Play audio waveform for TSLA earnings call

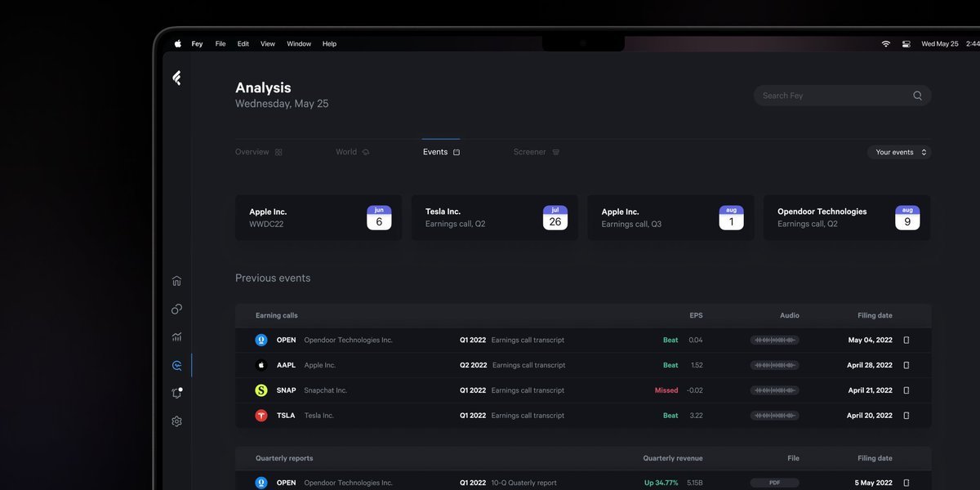tap(775, 415)
